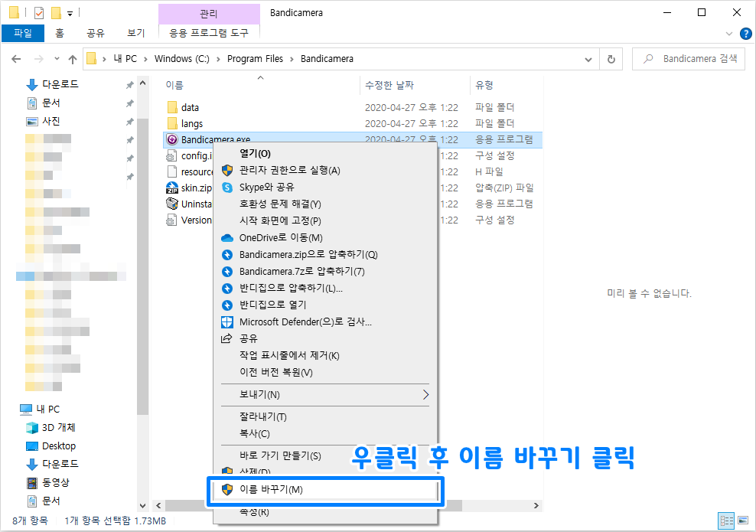
Task: Choose 공유 in the context menu
Action: coord(325,338)
